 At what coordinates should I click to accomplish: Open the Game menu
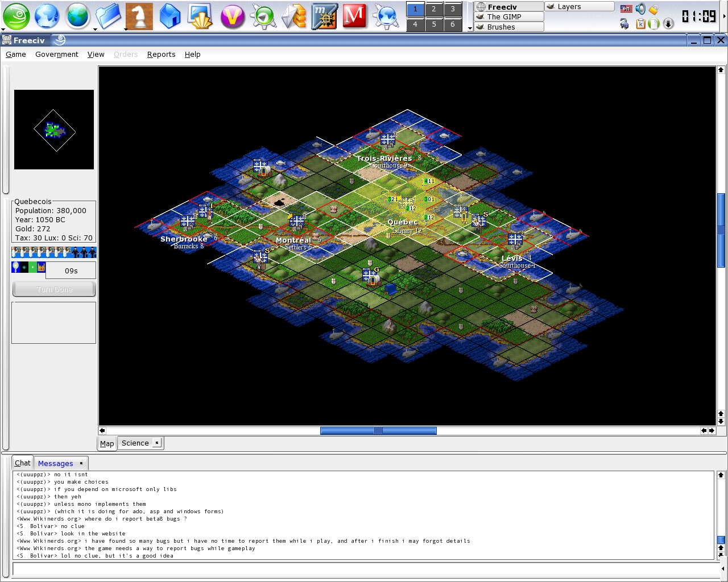pos(16,55)
